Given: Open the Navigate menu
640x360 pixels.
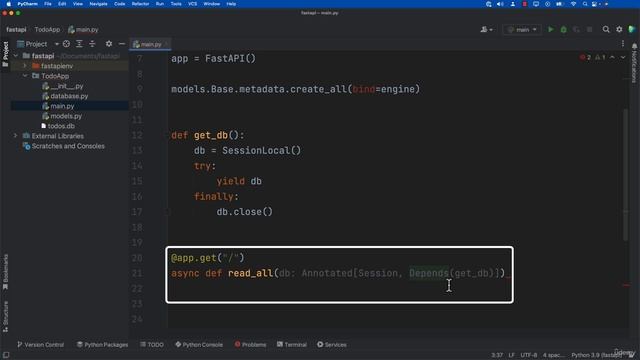Looking at the screenshot, I should click(x=98, y=4).
